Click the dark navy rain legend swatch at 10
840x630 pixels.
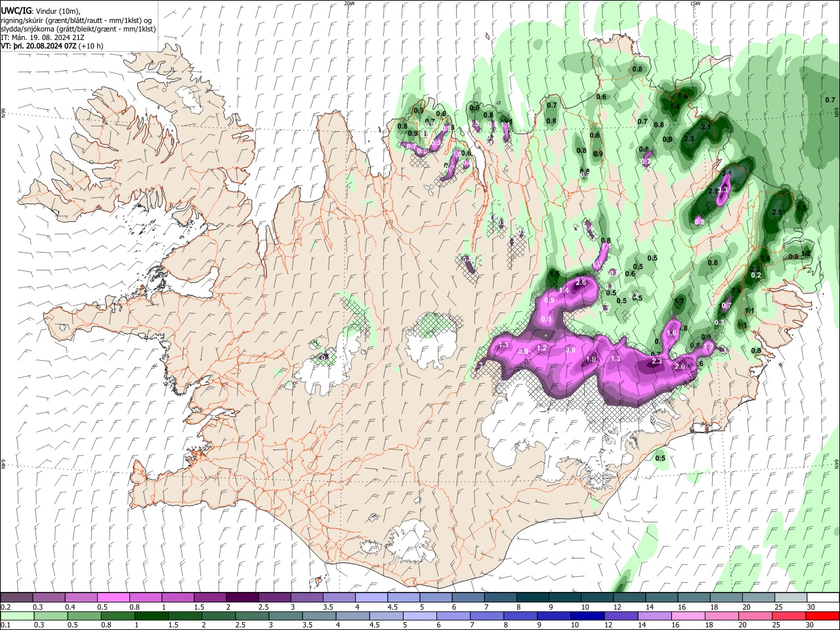coord(586,616)
